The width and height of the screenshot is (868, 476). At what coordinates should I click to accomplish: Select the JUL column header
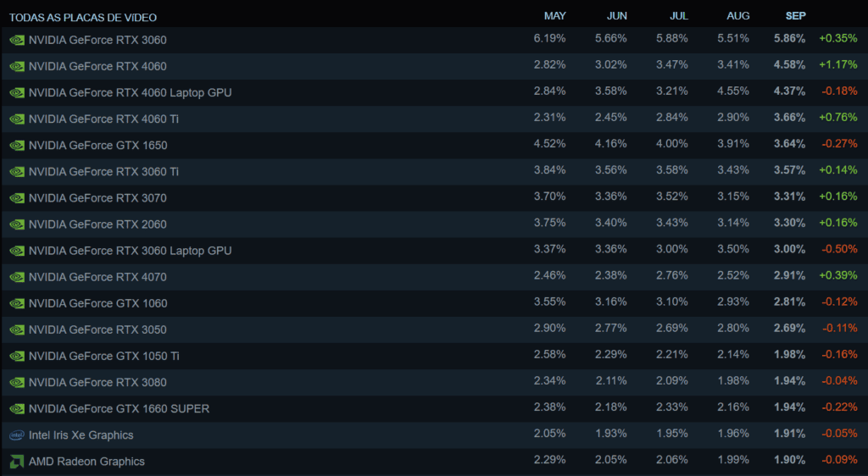click(678, 16)
